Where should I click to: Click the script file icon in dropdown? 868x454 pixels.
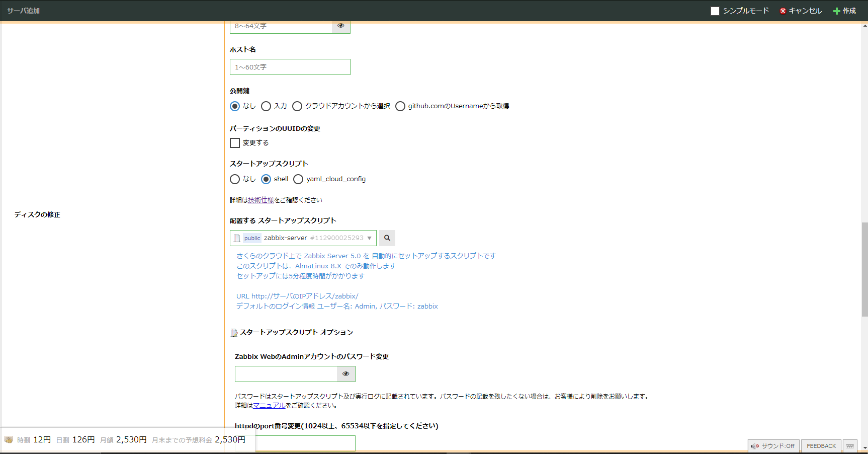coord(237,238)
